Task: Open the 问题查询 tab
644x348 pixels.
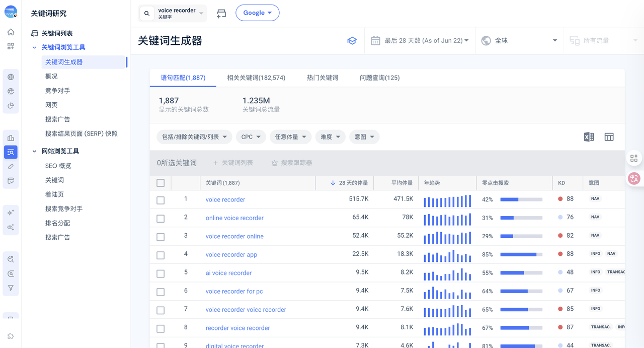Action: [379, 78]
